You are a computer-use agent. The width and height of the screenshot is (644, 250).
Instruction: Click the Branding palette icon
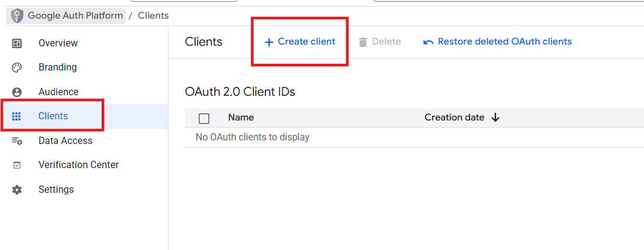17,67
